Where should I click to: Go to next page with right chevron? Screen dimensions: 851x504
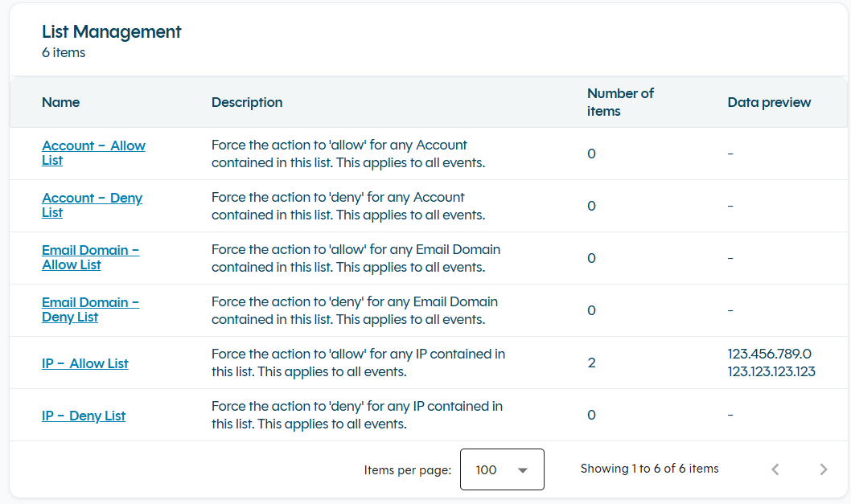824,469
